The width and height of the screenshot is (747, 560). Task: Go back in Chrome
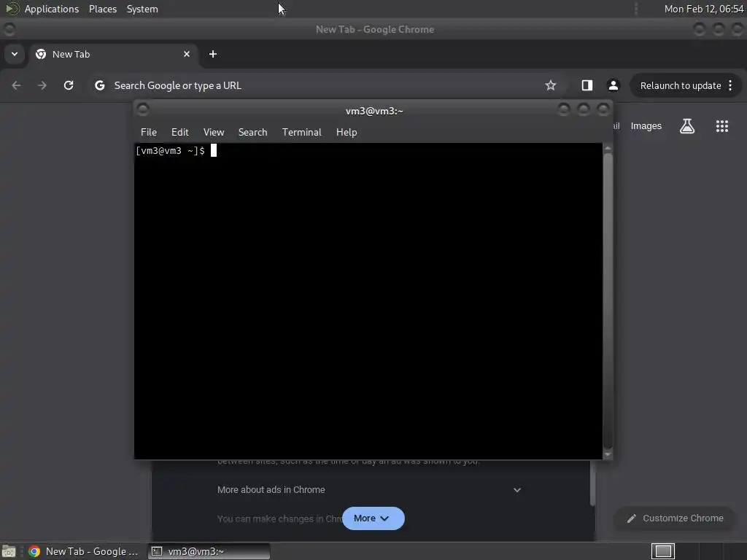pyautogui.click(x=16, y=85)
